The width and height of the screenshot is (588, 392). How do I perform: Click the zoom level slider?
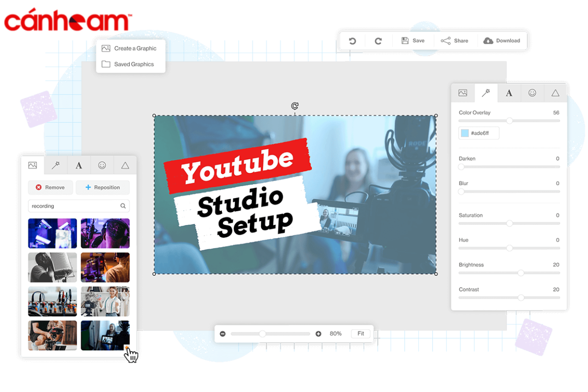270,334
